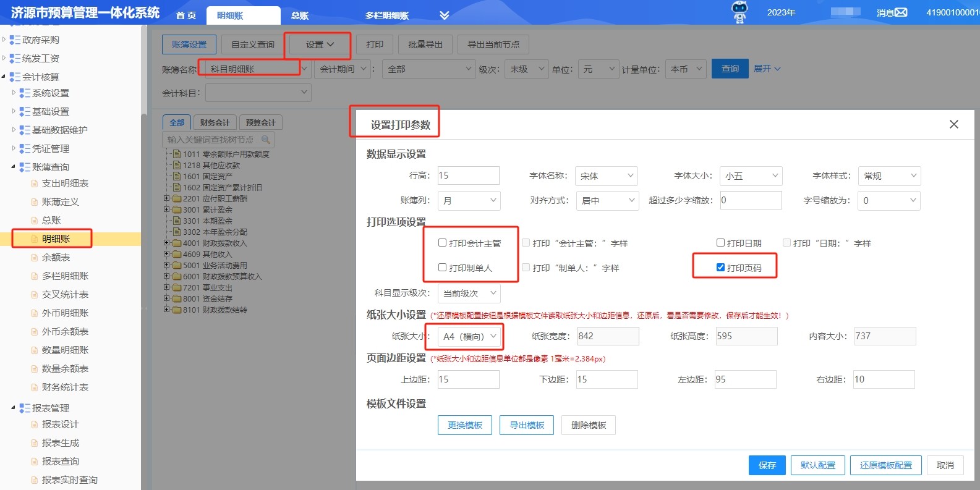980x490 pixels.
Task: Click the 保存 button in dialog
Action: pyautogui.click(x=767, y=465)
